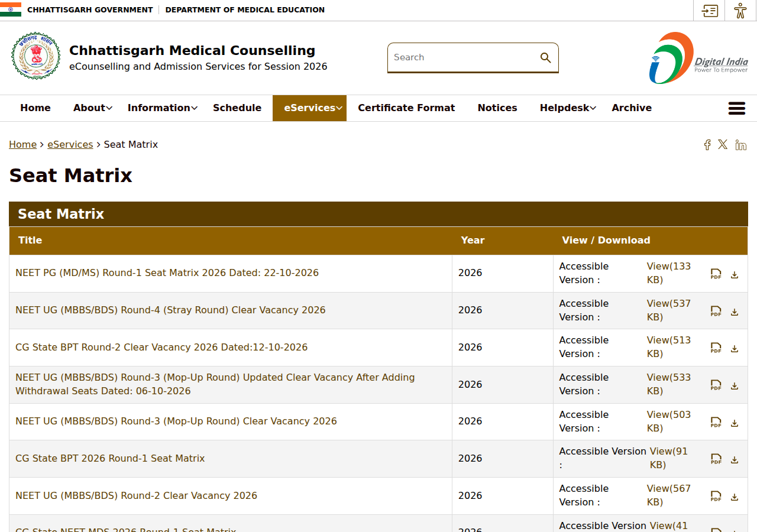This screenshot has width=757, height=532.
Task: Open PDF icon for CG State BPT Round-2
Action: (x=716, y=348)
